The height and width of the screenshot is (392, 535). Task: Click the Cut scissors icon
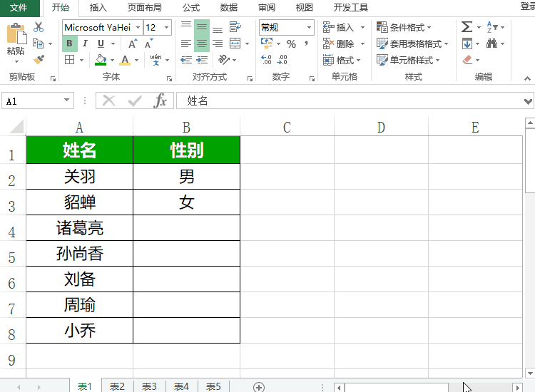tap(39, 27)
